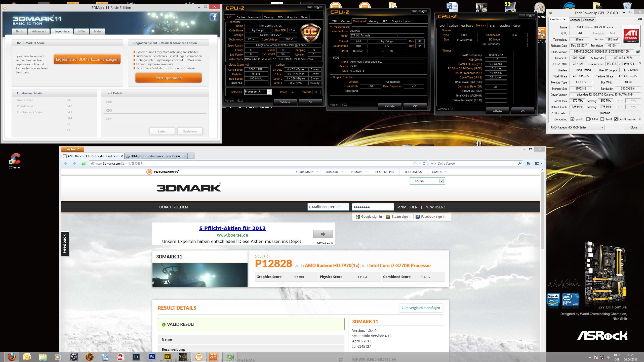The height and width of the screenshot is (362, 644).
Task: Open Guild Wars 2 taskbar icon
Action: 120,357
